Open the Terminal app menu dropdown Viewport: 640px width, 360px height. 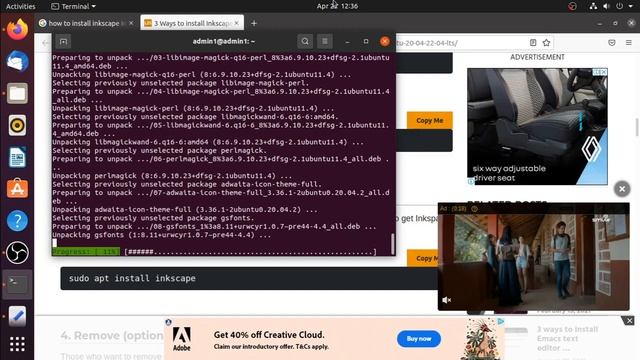(x=73, y=6)
